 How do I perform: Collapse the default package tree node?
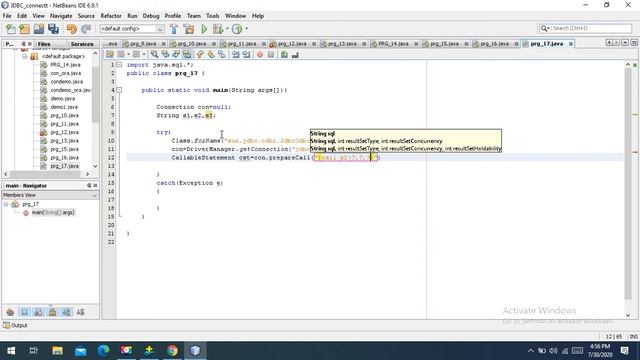[24, 56]
